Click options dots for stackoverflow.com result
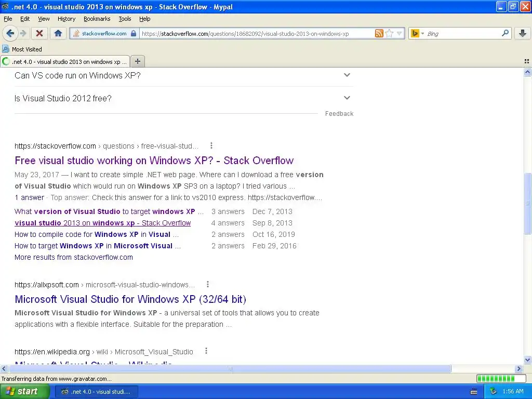 211,145
